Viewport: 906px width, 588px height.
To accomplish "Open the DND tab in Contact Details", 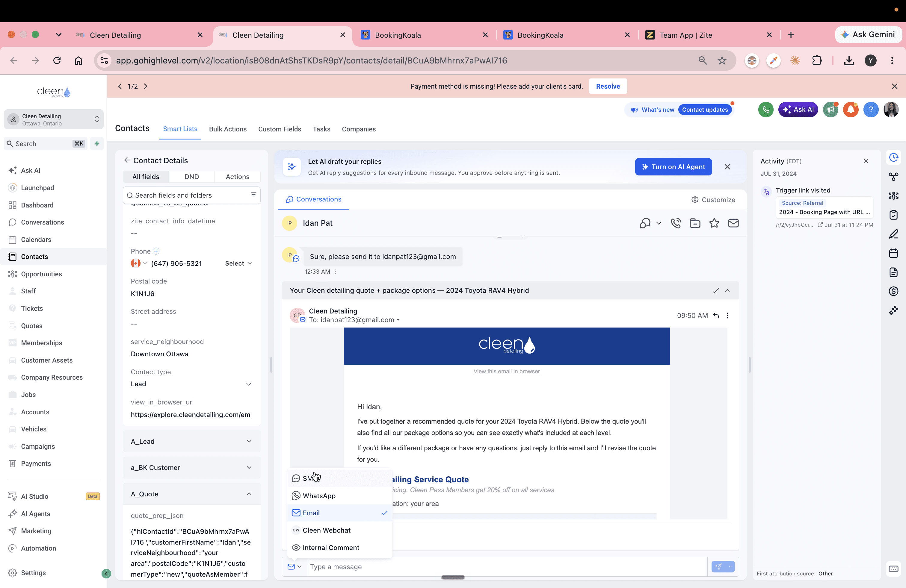I will [191, 177].
